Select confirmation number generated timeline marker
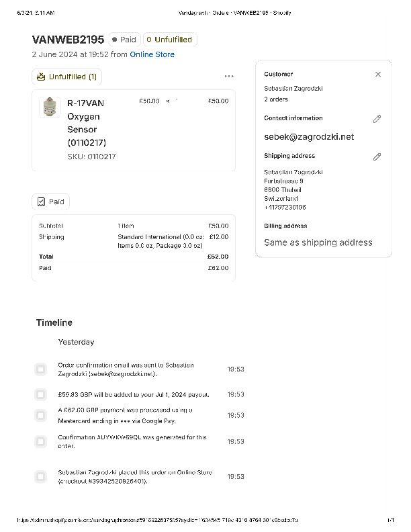The image size is (411, 532). 41,441
